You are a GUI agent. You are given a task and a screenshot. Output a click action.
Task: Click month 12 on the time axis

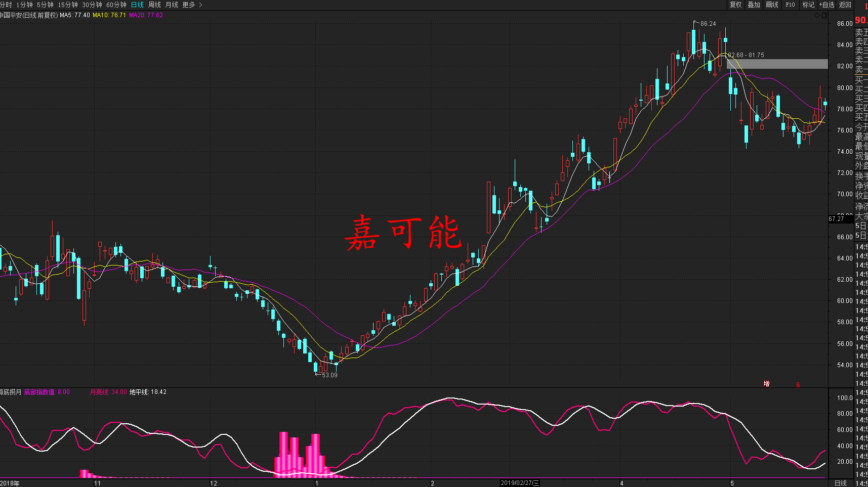(x=214, y=483)
